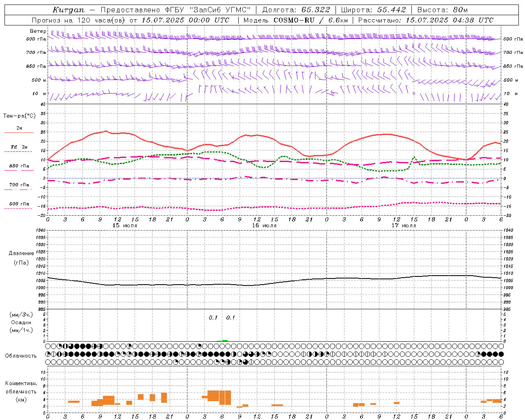Click the "Ветер" wind panel label
The height and width of the screenshot is (420, 525).
[38, 31]
